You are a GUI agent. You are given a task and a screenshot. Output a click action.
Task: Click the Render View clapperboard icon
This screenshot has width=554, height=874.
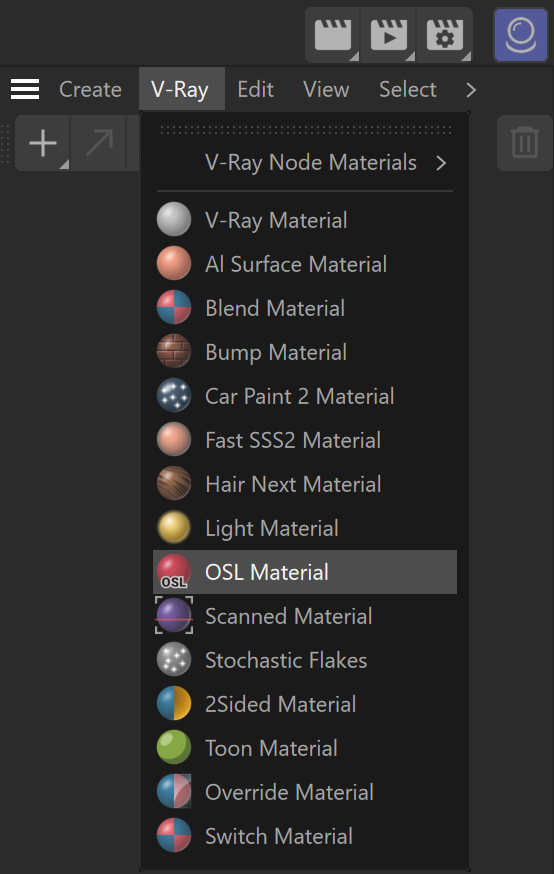click(x=333, y=35)
